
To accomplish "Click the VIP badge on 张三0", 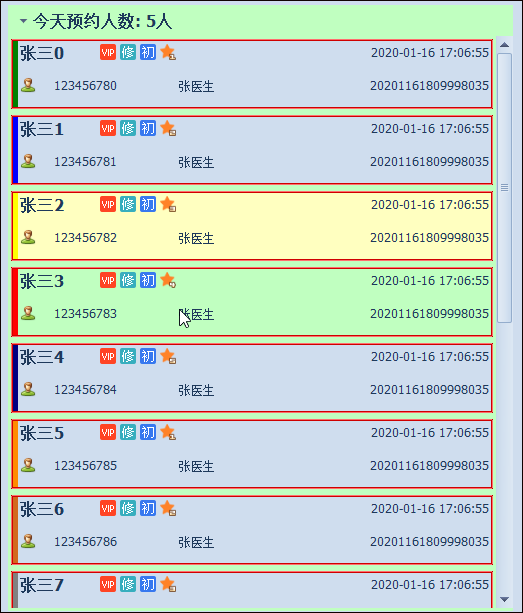I will pos(108,52).
